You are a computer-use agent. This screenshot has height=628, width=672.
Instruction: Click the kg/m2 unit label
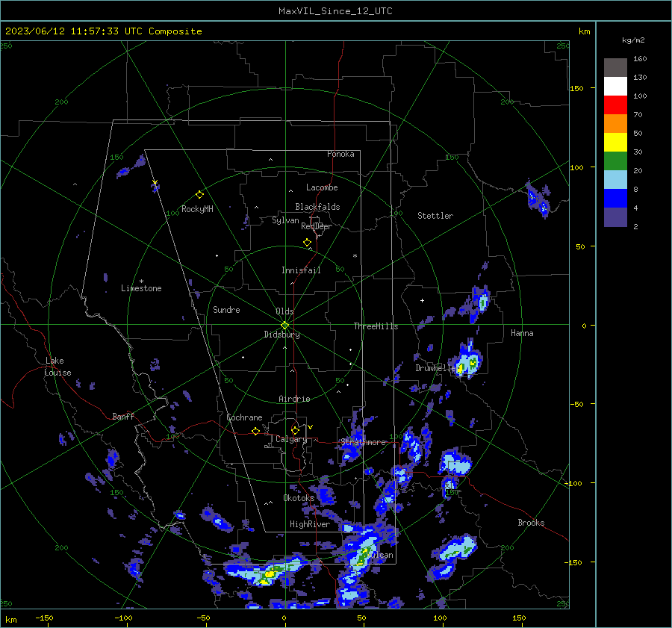(633, 40)
